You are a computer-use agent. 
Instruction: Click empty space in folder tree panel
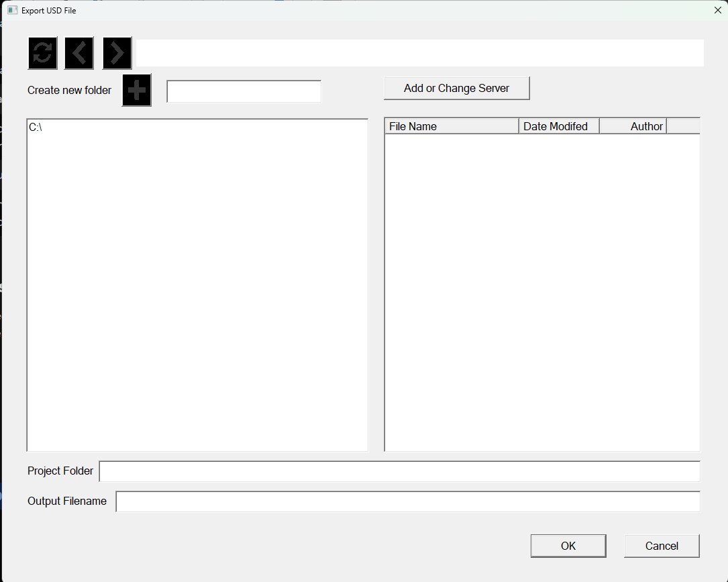(197, 292)
